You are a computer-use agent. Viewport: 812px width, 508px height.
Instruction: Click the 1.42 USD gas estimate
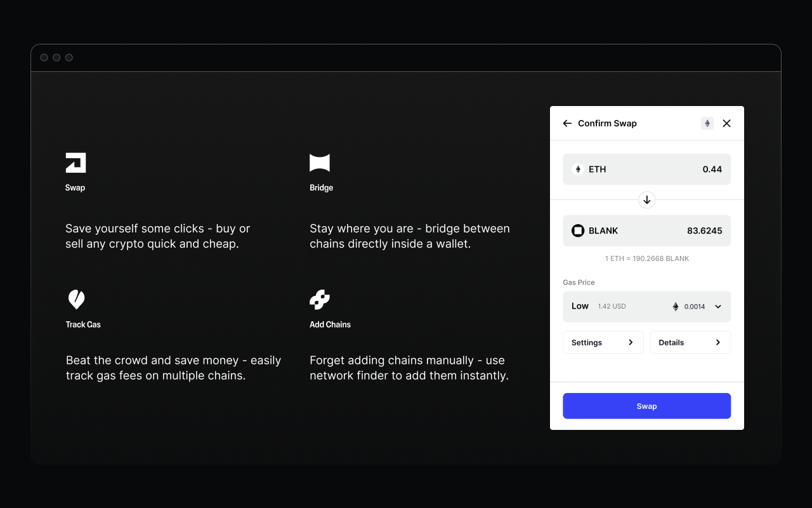612,307
